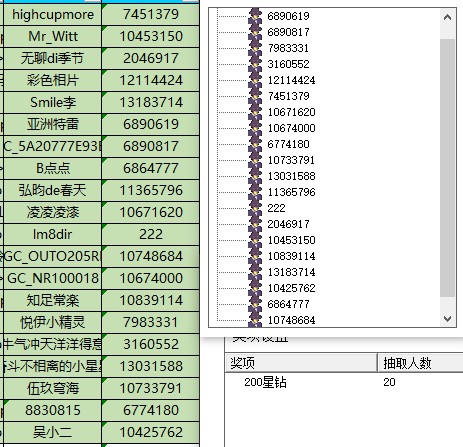This screenshot has height=447, width=463.
Task: Click the user icon beside 10748684 in tree
Action: click(x=255, y=320)
